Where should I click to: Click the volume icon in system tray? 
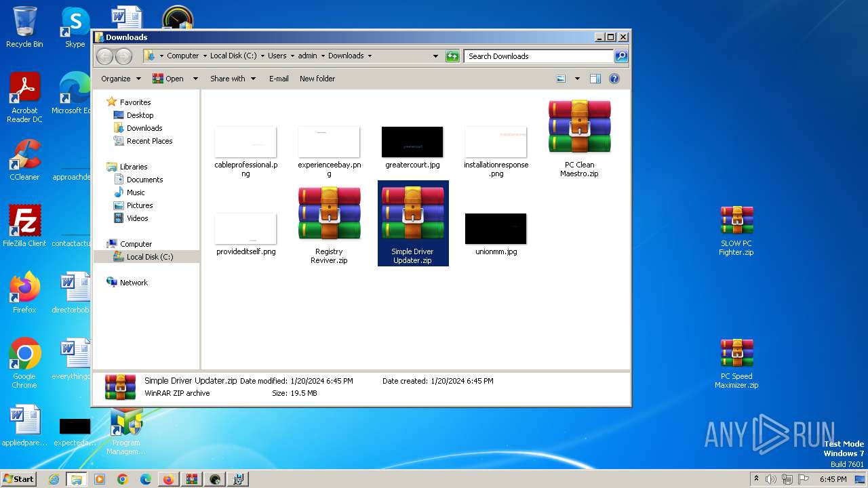770,479
